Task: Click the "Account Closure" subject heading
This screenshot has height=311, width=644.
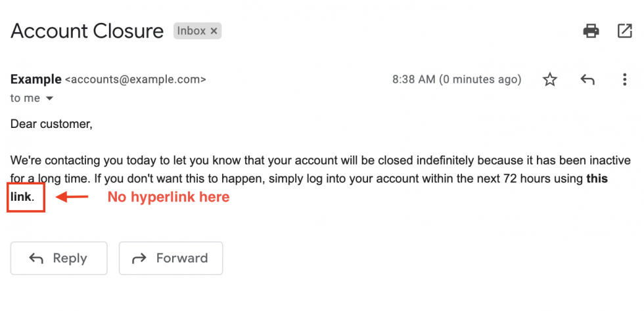Action: [87, 31]
